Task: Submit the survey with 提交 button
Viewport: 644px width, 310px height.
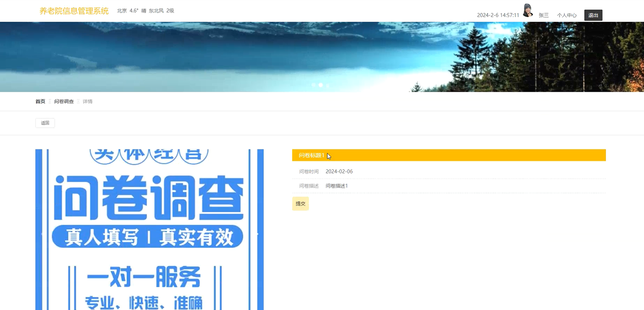Action: (x=300, y=204)
